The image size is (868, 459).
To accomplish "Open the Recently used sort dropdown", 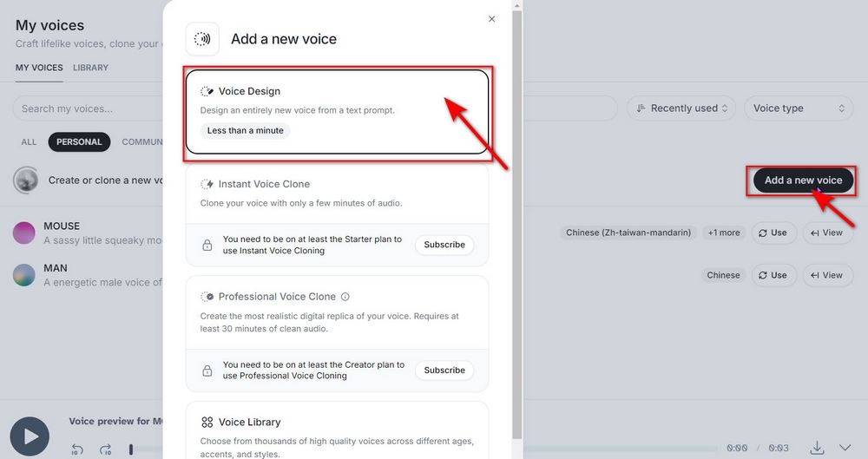I will click(x=681, y=108).
